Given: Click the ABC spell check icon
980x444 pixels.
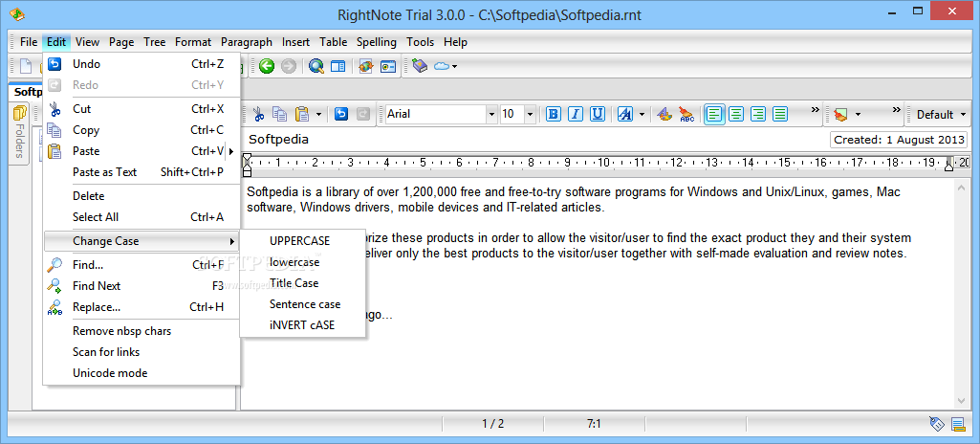Looking at the screenshot, I should (686, 114).
